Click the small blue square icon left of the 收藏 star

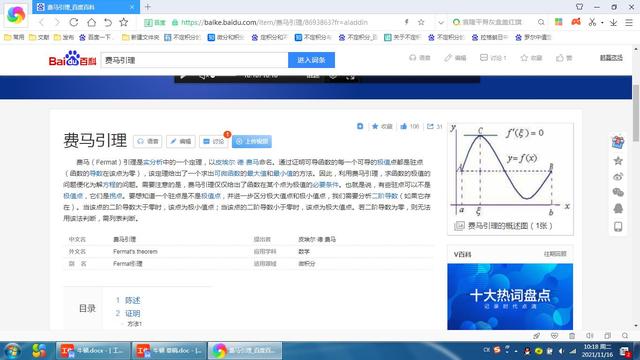(x=360, y=126)
